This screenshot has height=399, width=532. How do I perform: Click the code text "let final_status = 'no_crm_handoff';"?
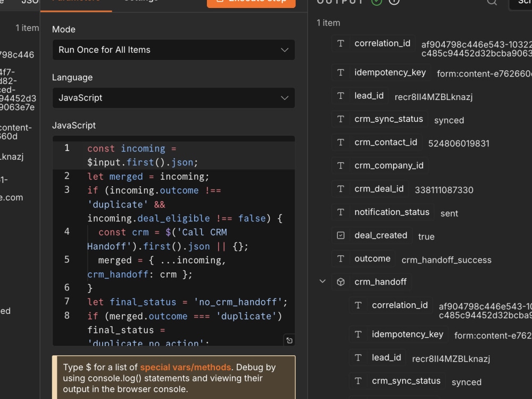(x=187, y=302)
